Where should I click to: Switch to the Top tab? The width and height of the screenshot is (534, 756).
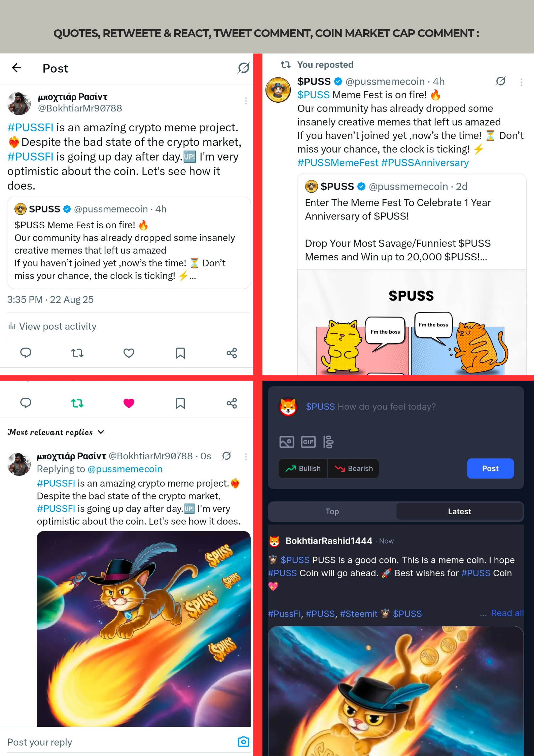[332, 511]
